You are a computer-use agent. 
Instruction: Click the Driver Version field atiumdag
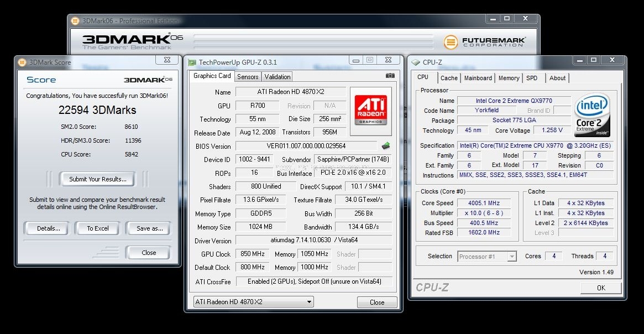[314, 240]
